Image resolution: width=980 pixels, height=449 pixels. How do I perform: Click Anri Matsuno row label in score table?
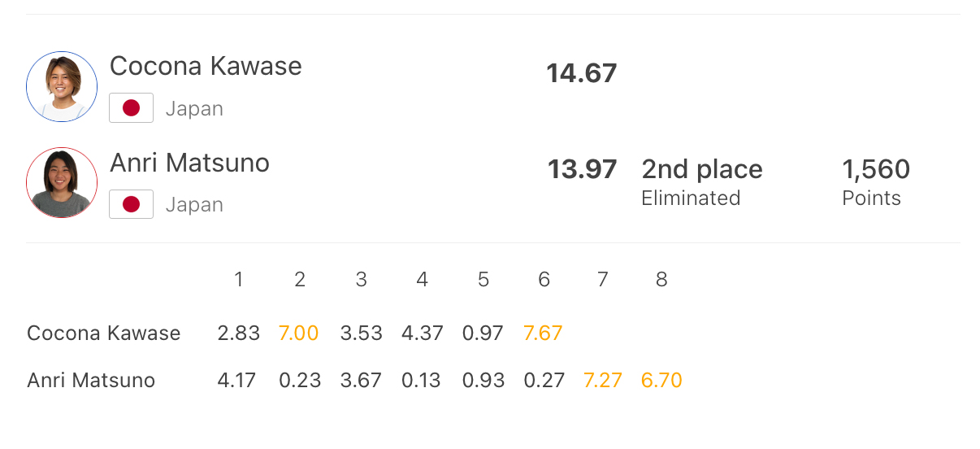pyautogui.click(x=91, y=380)
